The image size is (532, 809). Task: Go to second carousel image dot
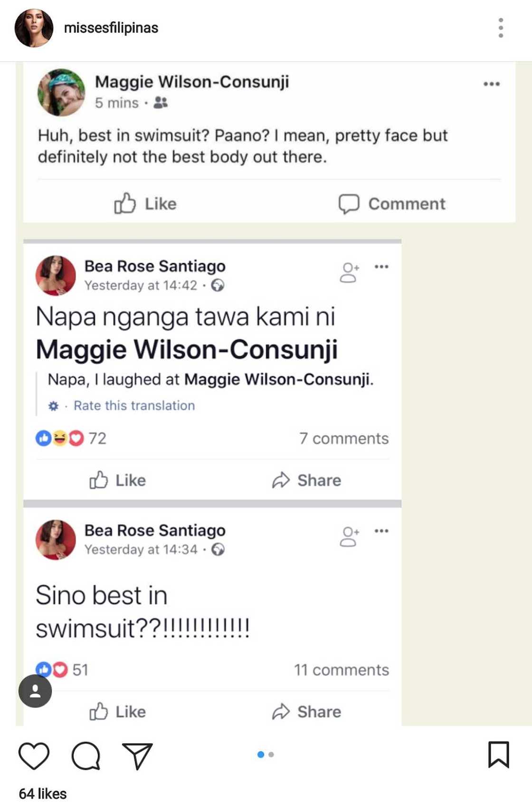coord(271,754)
